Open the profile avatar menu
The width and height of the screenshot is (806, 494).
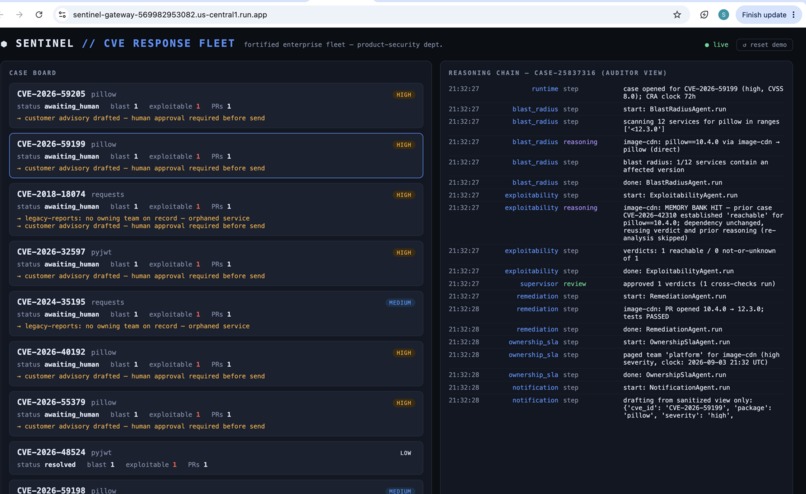(723, 15)
